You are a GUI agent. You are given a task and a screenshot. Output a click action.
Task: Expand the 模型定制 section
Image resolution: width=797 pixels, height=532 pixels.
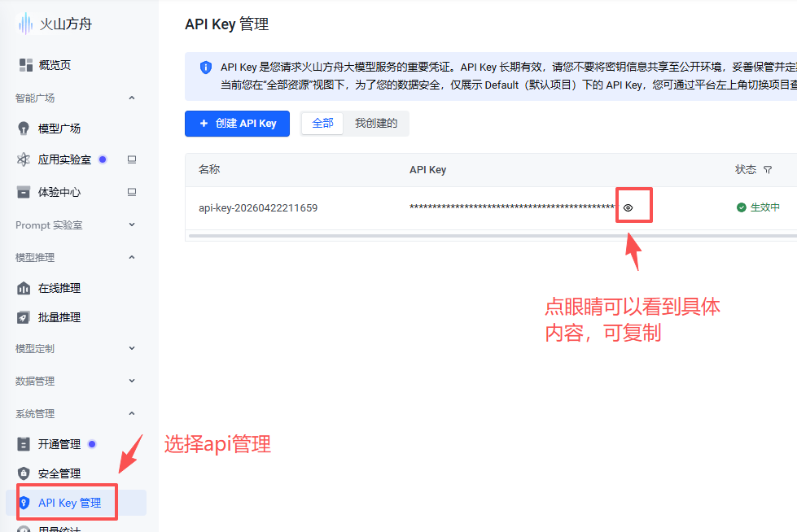(x=132, y=349)
